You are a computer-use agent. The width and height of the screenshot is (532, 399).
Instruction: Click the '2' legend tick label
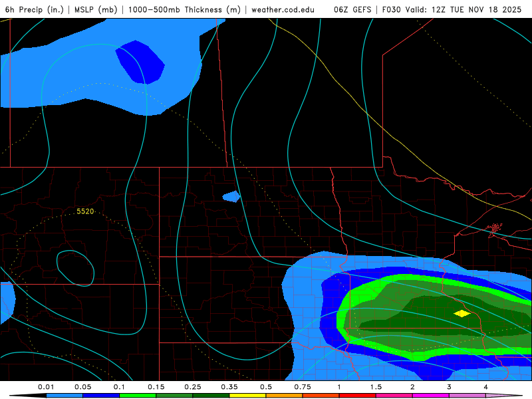point(412,387)
